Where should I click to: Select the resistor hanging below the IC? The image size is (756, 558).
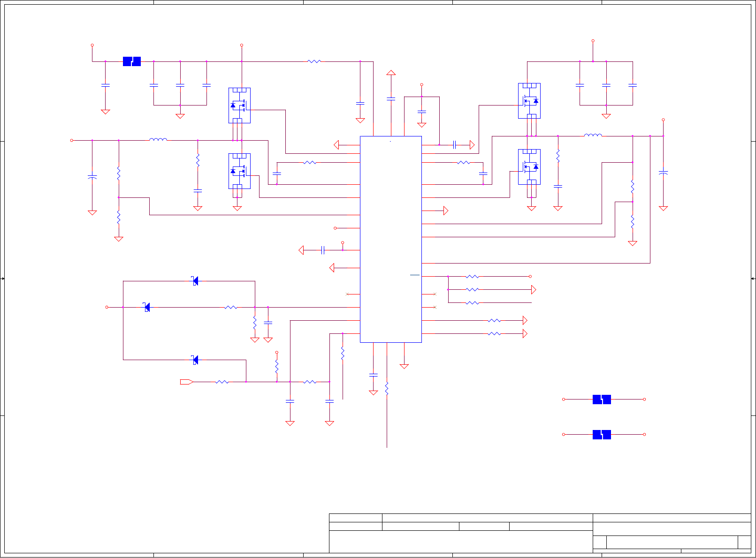387,388
